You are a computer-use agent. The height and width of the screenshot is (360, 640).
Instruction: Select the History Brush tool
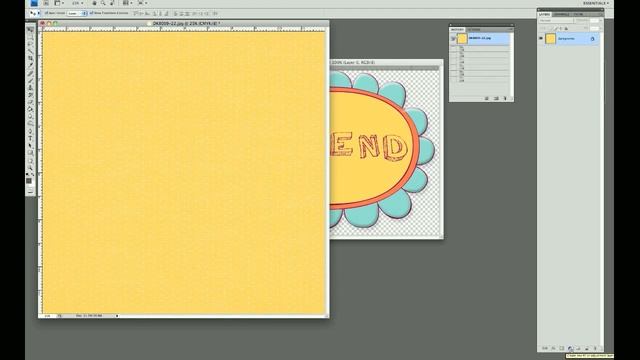click(x=31, y=95)
